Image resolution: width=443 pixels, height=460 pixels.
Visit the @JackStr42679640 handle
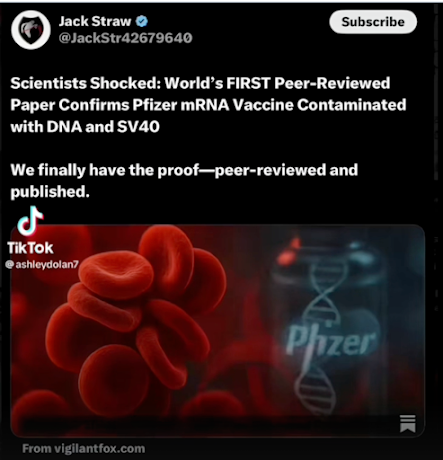[x=125, y=38]
